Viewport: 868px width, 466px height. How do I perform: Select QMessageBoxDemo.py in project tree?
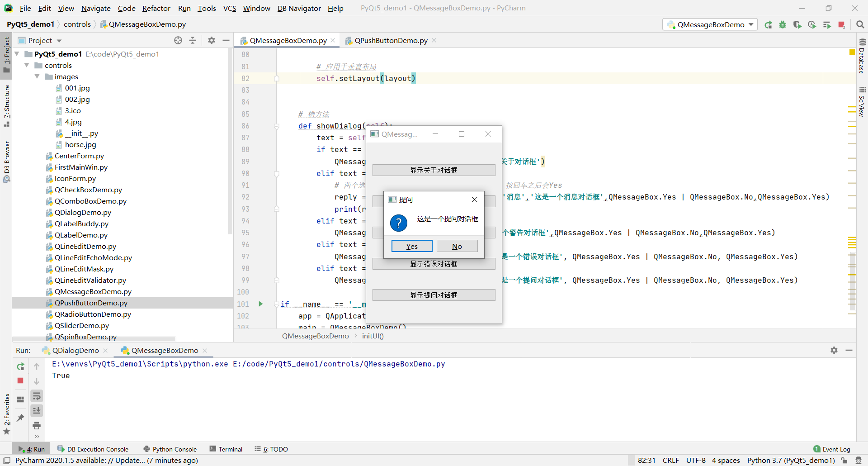93,291
